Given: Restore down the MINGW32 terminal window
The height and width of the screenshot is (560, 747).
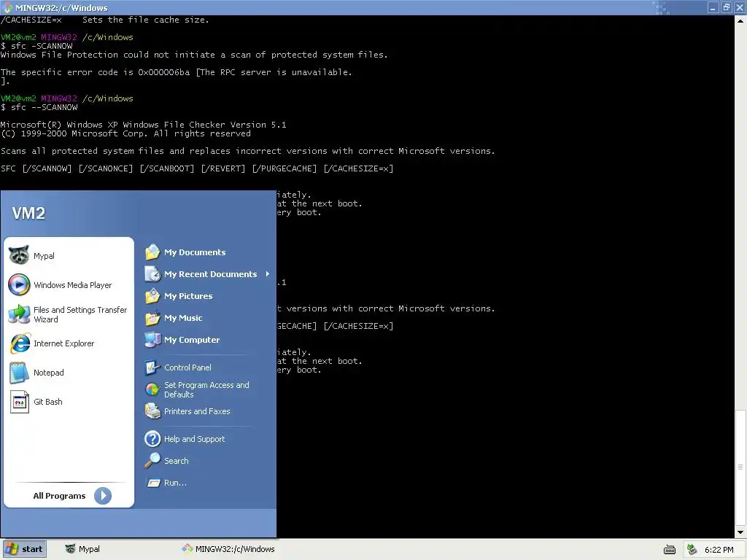Looking at the screenshot, I should pos(727,7).
